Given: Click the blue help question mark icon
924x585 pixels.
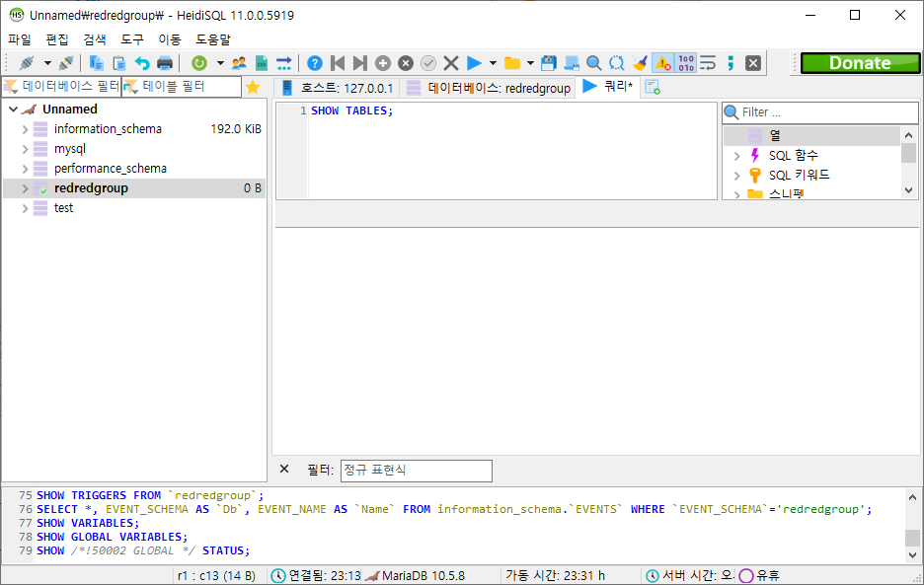Looking at the screenshot, I should click(314, 63).
